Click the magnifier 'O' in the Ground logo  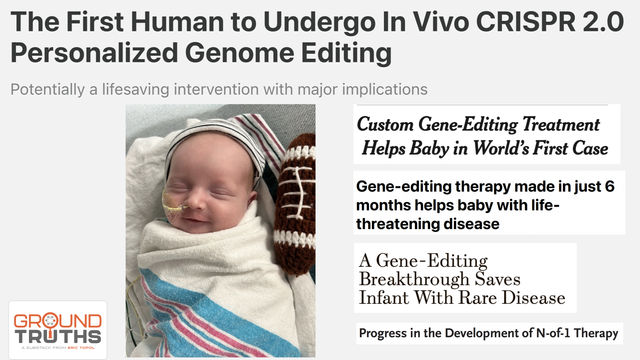click(x=50, y=321)
